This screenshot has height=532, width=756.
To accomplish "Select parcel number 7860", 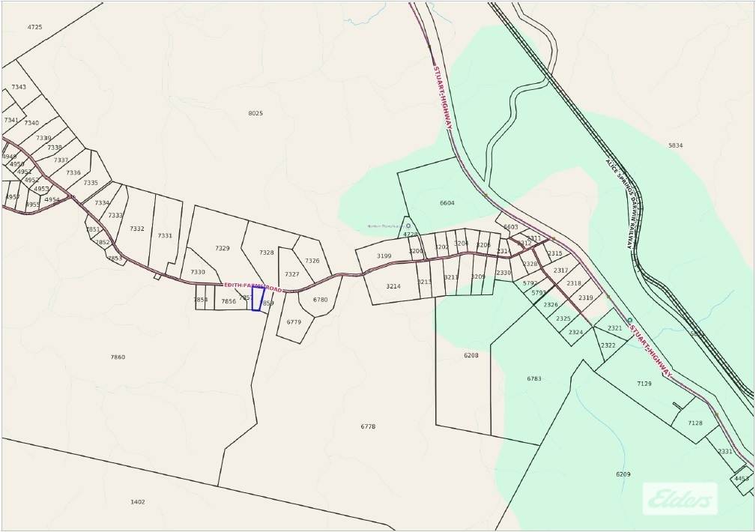I will 118,357.
